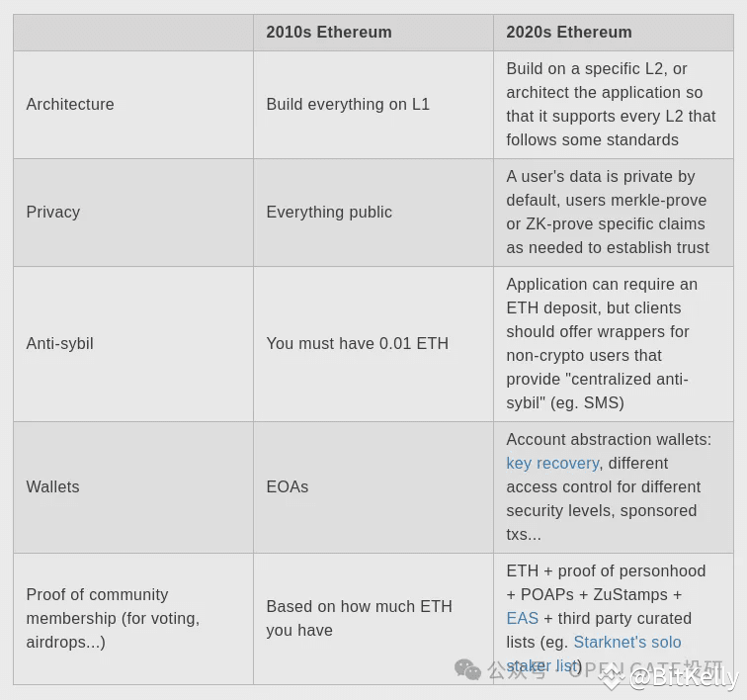The image size is (747, 700).
Task: Click the EAS hyperlink
Action: [522, 619]
